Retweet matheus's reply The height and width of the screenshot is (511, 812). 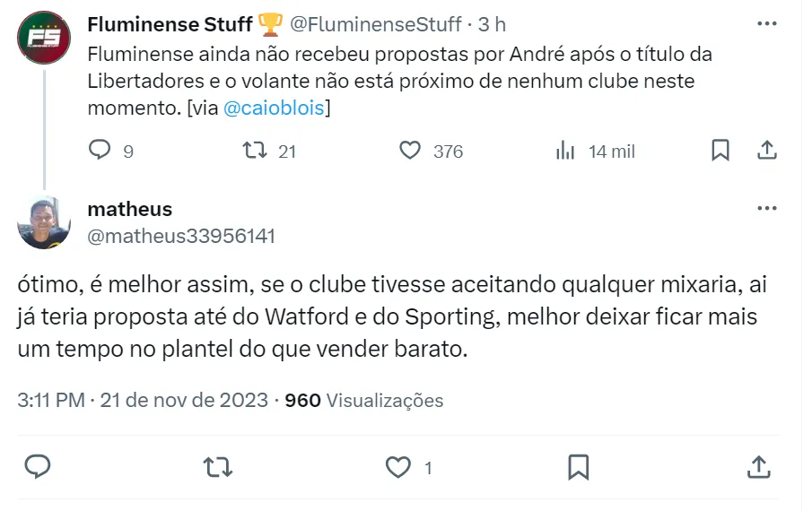[x=215, y=466]
